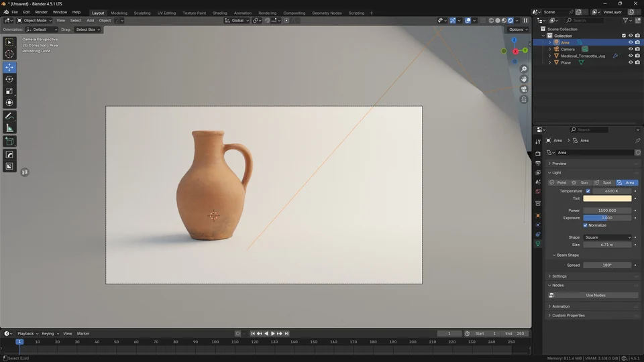The image size is (644, 362).
Task: Click the zoom viewport magnifier icon
Action: pyautogui.click(x=524, y=69)
